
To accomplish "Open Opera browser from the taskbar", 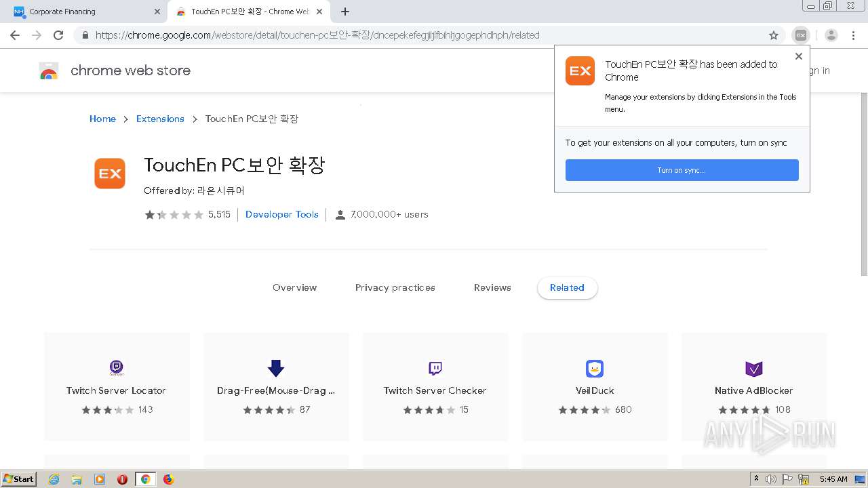I will click(x=123, y=479).
